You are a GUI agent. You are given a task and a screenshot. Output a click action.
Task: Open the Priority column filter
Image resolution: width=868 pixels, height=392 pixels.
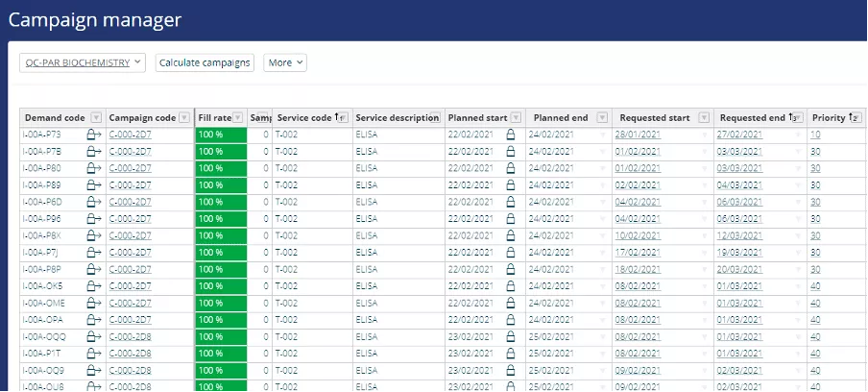coord(858,118)
